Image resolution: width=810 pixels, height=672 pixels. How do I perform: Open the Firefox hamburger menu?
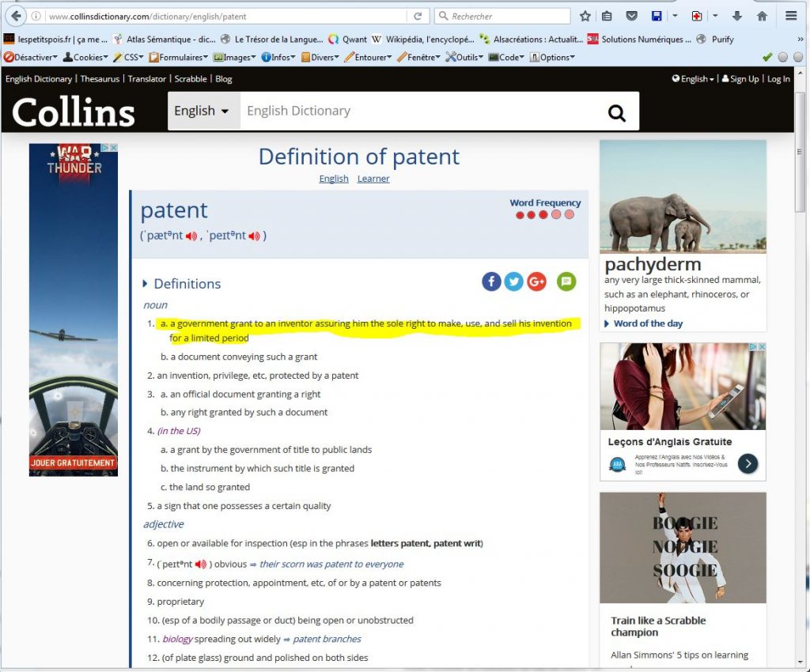coord(791,16)
